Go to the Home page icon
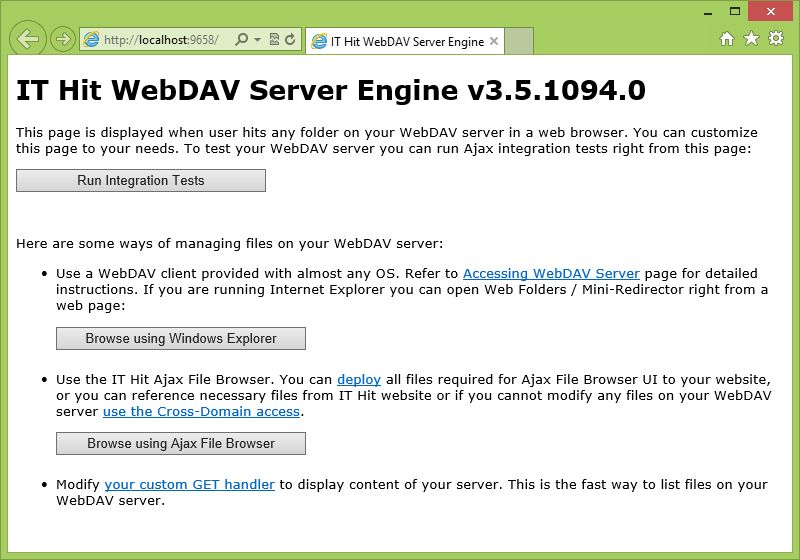 [x=727, y=38]
